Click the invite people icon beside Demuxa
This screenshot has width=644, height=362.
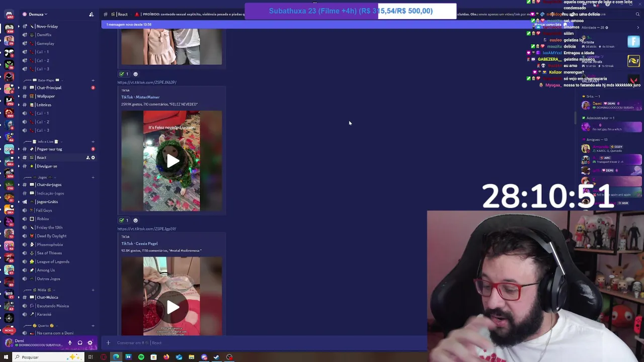pos(91,14)
